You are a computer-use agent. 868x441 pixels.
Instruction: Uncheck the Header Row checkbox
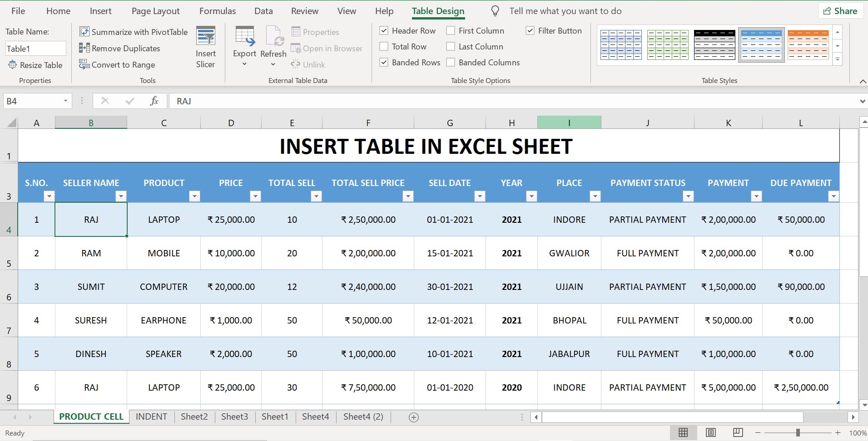pos(384,30)
